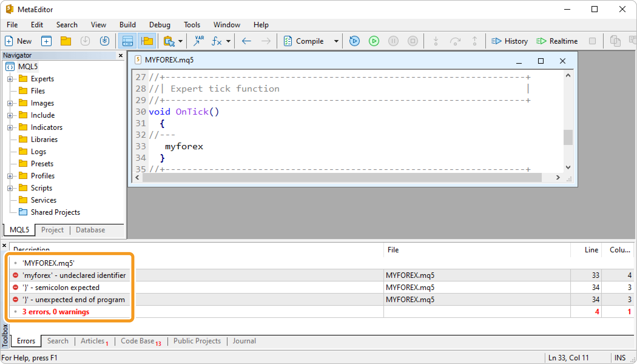Click the Realtime profiling button
Screen dimensions: 637x364
coord(557,41)
